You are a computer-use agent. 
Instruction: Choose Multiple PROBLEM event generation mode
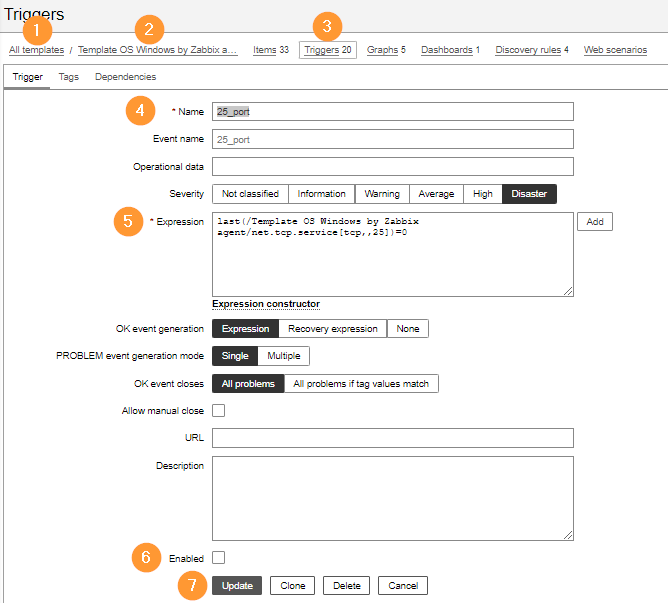(284, 356)
